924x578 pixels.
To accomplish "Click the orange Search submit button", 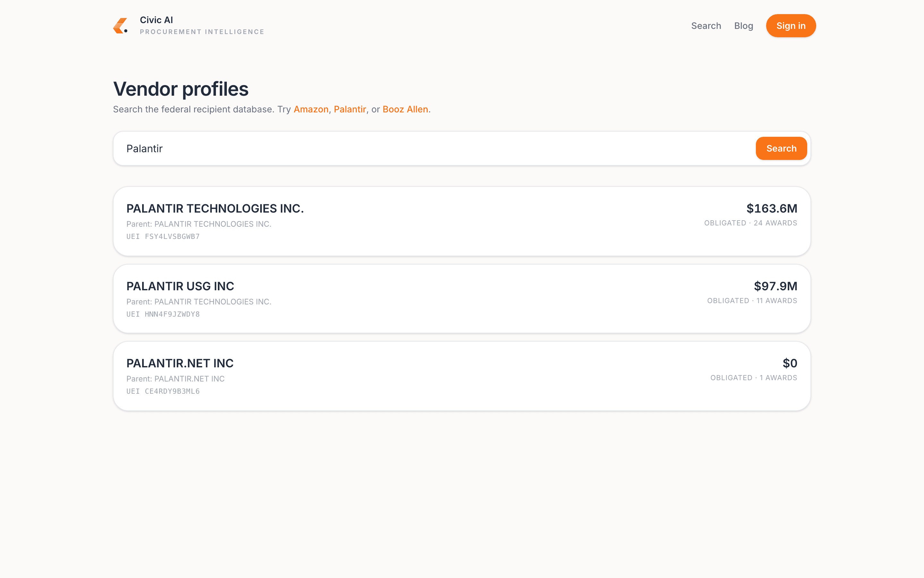I will click(x=781, y=148).
